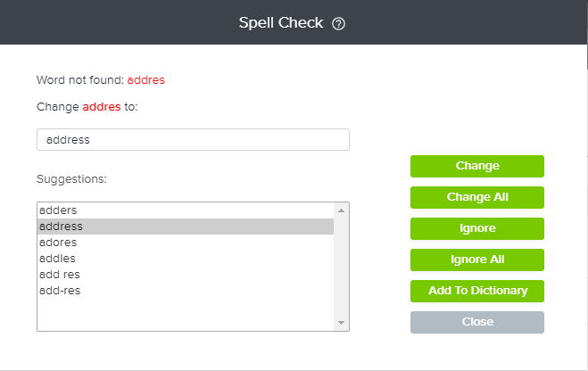This screenshot has height=371, width=588.
Task: Click the Change All button
Action: point(476,197)
